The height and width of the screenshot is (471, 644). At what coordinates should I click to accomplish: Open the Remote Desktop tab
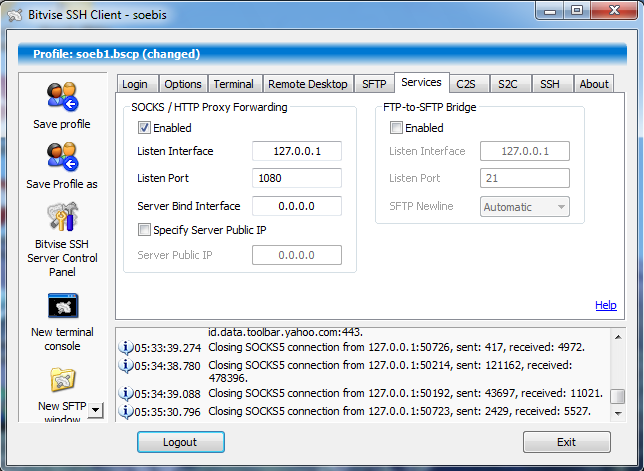[308, 84]
